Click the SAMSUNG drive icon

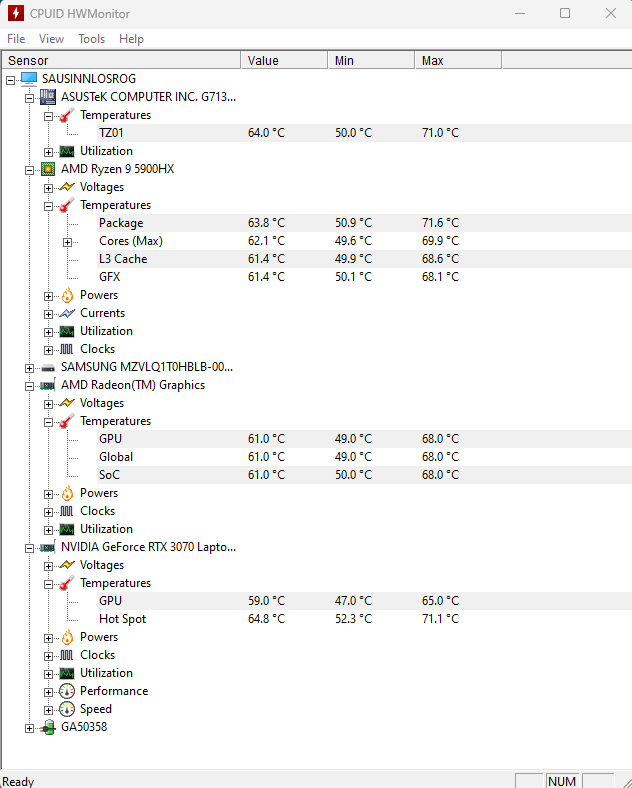click(48, 367)
